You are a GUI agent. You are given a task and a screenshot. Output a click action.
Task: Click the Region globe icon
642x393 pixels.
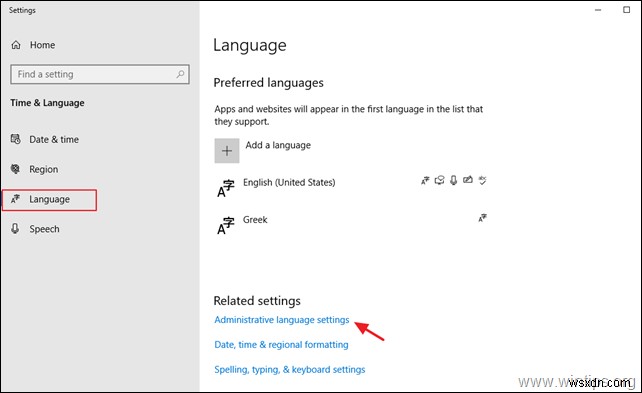[x=16, y=169]
